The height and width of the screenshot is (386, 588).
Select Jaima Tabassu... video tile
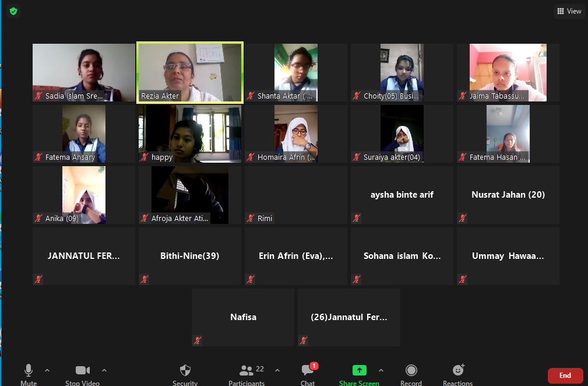click(x=508, y=72)
